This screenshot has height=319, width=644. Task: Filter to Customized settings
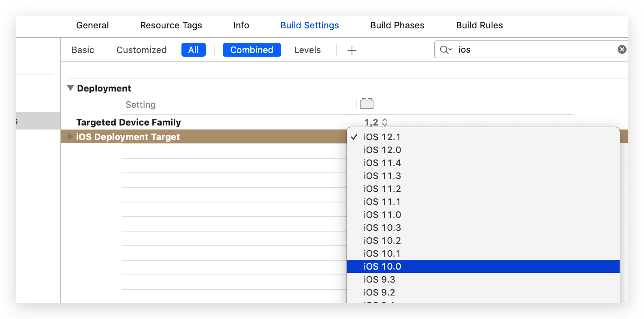(x=141, y=50)
